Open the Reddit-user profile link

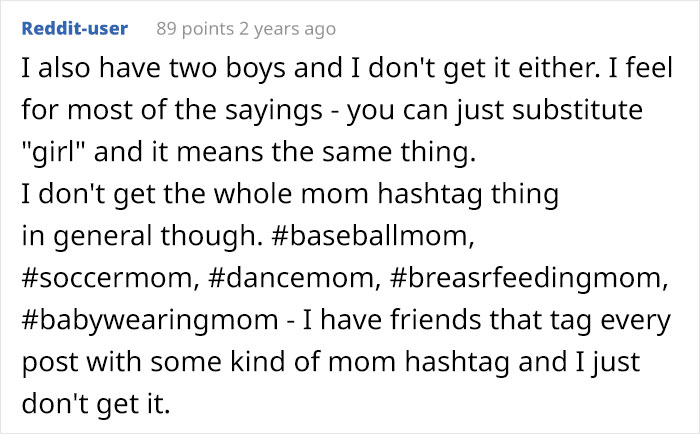74,29
